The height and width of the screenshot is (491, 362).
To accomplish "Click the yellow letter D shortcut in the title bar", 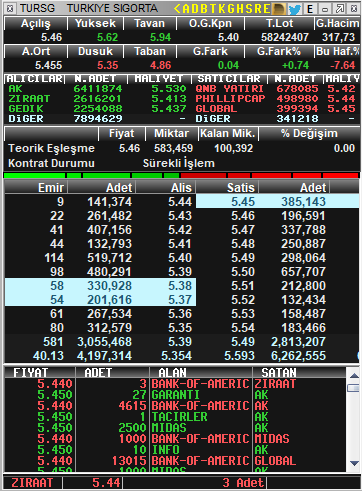I will (x=194, y=9).
